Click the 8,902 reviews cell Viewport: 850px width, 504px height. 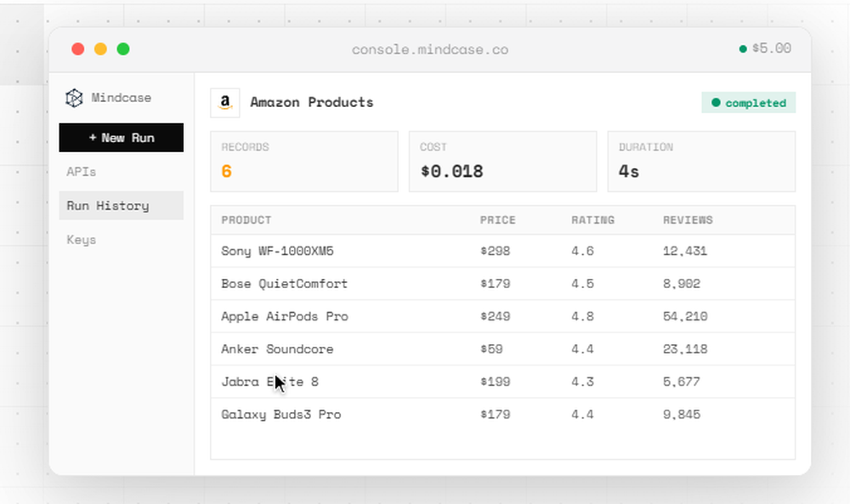tap(682, 283)
